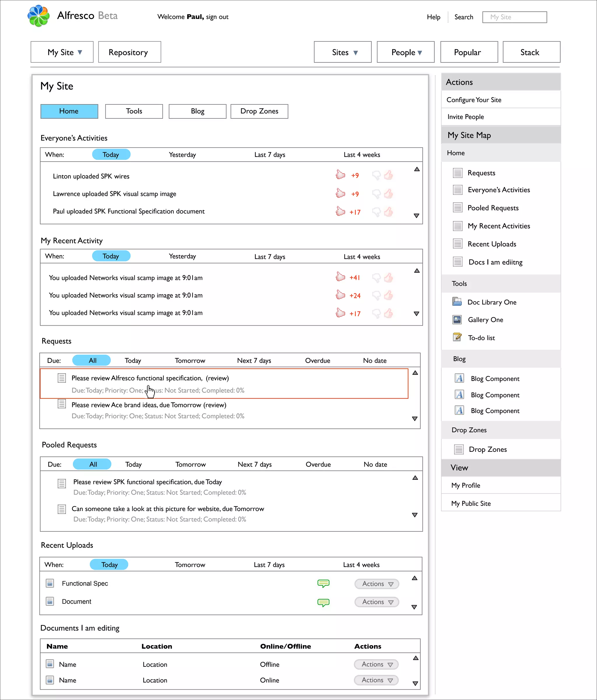The height and width of the screenshot is (700, 597).
Task: Open Actions dropdown for Online document
Action: pos(376,680)
